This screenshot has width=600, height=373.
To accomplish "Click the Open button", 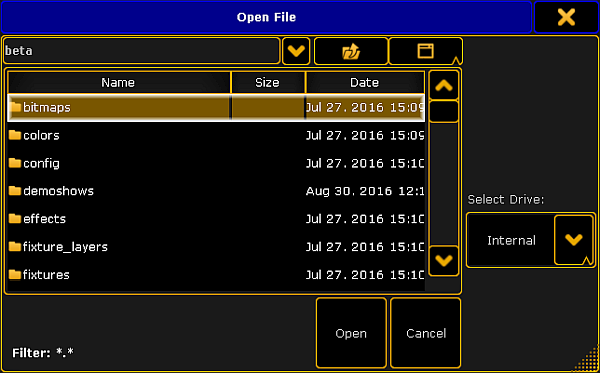I will pyautogui.click(x=351, y=333).
